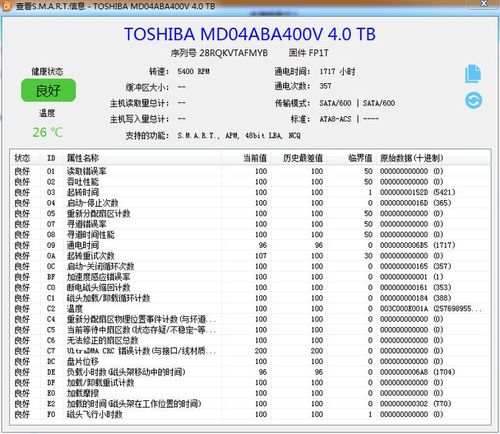Click the 26 °C temperature reading

(x=48, y=132)
